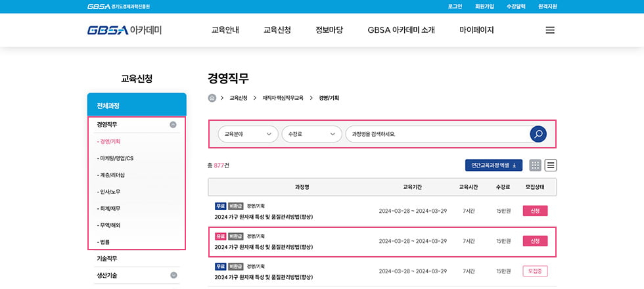The height and width of the screenshot is (289, 644).
Task: Click the 원격지원 link
Action: tap(547, 7)
